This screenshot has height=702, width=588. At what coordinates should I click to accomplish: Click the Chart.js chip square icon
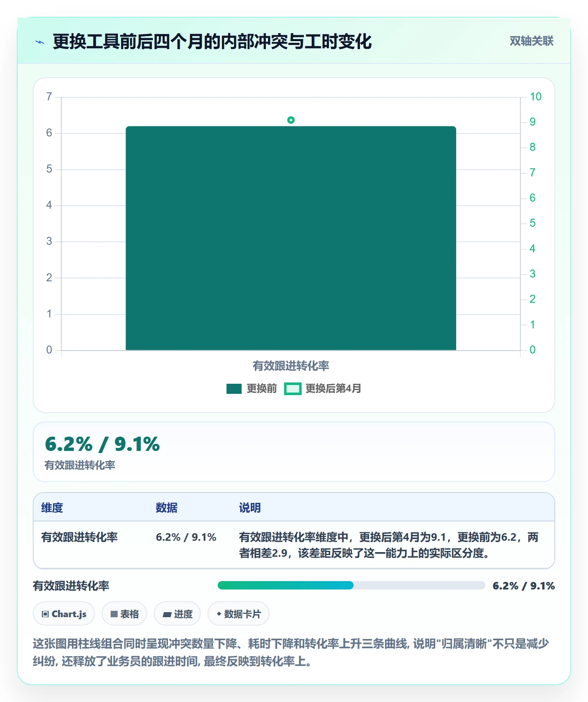[x=45, y=614]
